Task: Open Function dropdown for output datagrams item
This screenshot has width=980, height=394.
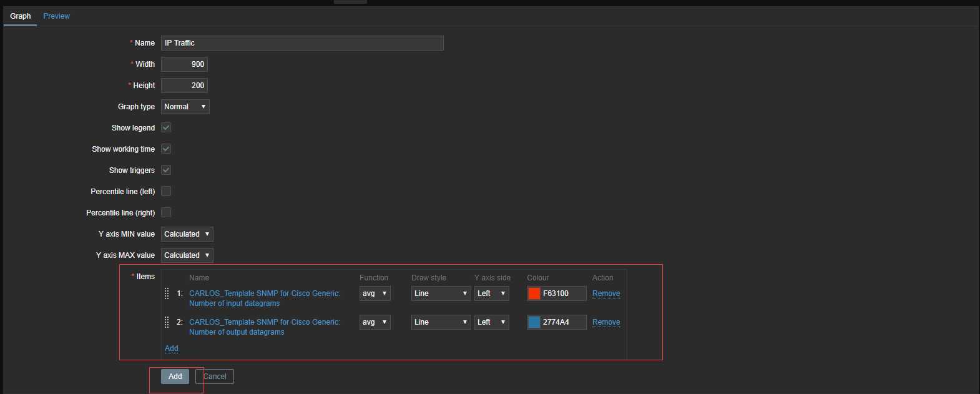Action: click(x=375, y=322)
